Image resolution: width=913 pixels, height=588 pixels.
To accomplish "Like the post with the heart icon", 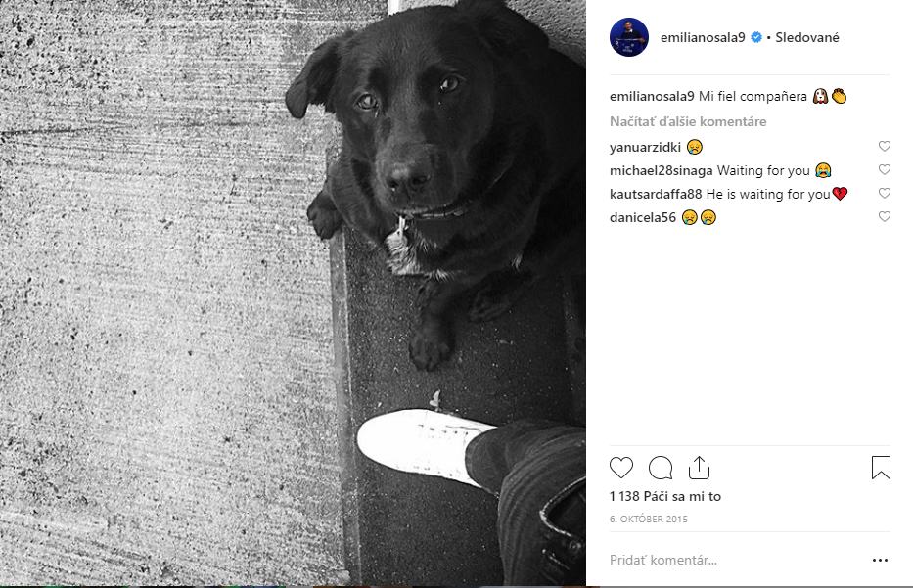I will 621,468.
